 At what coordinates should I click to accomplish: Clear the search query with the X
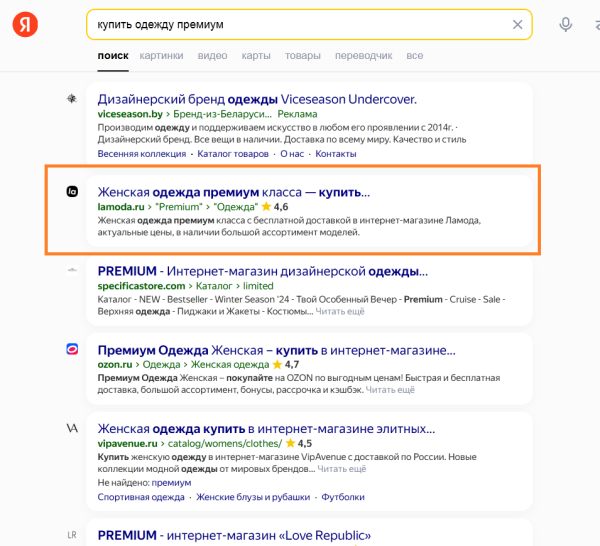517,24
